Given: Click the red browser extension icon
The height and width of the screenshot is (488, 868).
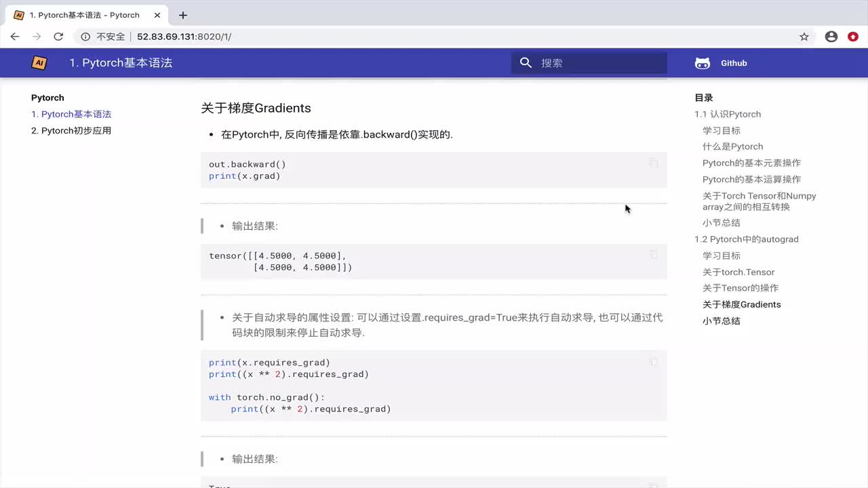Looking at the screenshot, I should [853, 37].
